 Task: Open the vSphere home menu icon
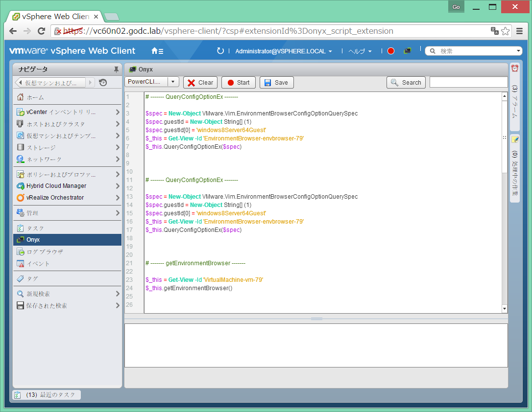point(157,51)
